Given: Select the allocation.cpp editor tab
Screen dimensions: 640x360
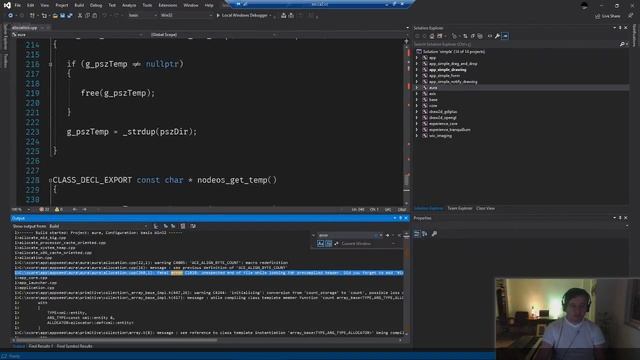Looking at the screenshot, I should coord(24,28).
